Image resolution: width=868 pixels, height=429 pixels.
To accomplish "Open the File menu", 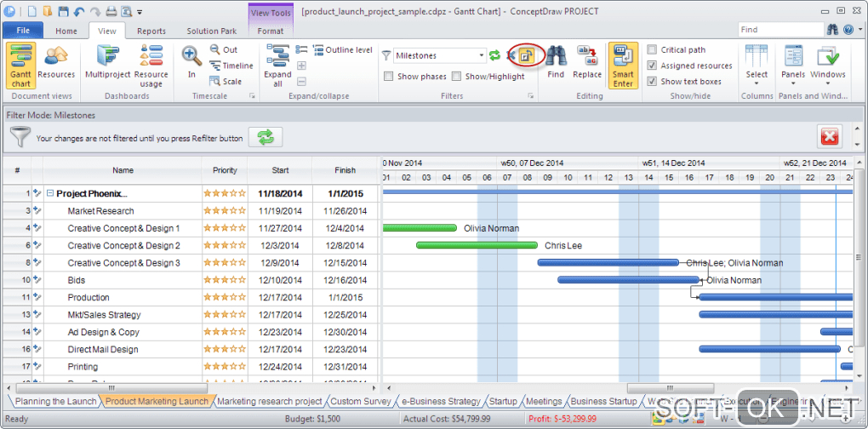I will pos(23,31).
